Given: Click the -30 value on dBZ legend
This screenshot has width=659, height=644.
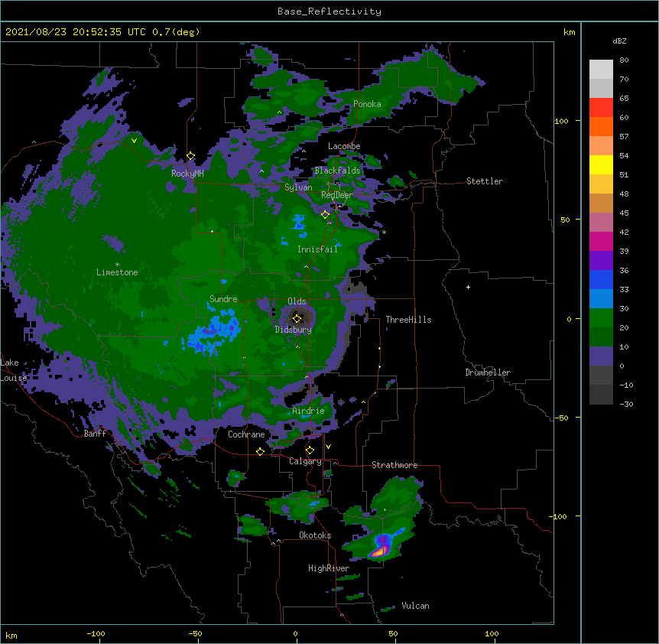Looking at the screenshot, I should point(626,404).
